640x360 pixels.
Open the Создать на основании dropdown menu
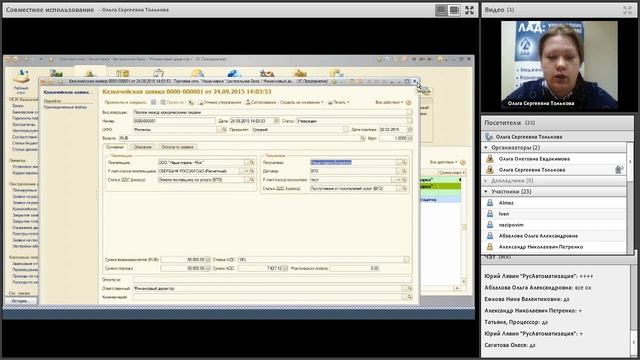click(302, 102)
